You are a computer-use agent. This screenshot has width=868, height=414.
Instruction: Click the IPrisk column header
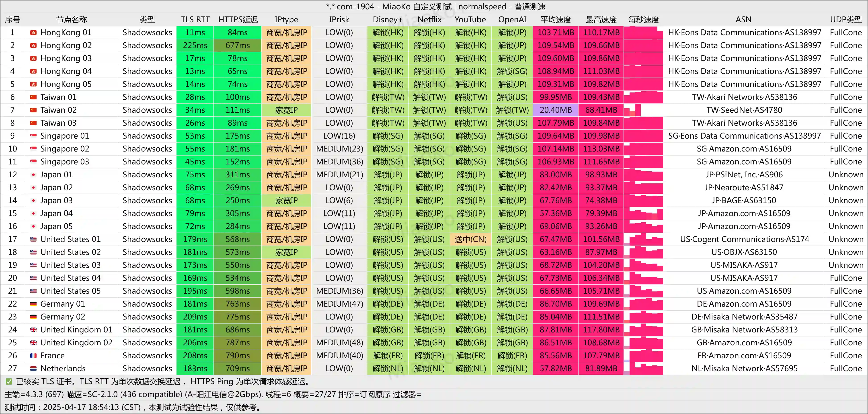click(339, 20)
